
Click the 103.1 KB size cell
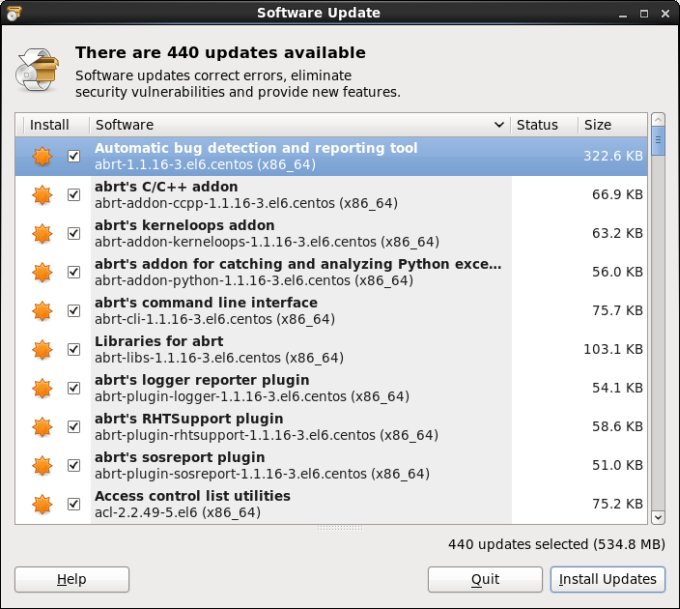coord(613,349)
